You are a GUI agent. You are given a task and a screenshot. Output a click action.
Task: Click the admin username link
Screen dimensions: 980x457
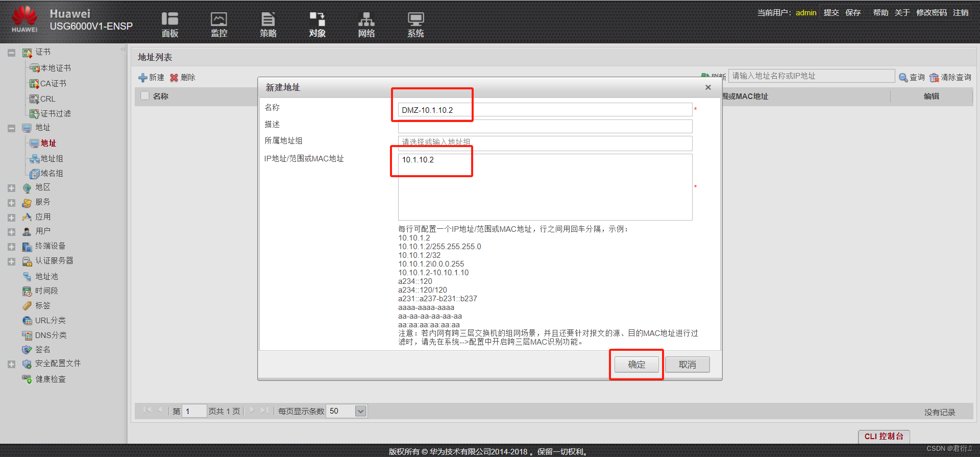[806, 12]
